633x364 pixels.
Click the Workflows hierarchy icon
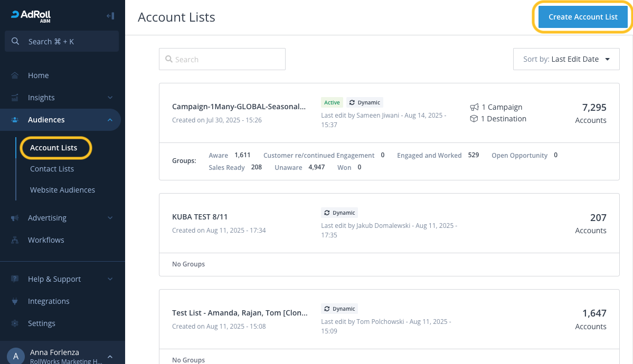point(15,240)
